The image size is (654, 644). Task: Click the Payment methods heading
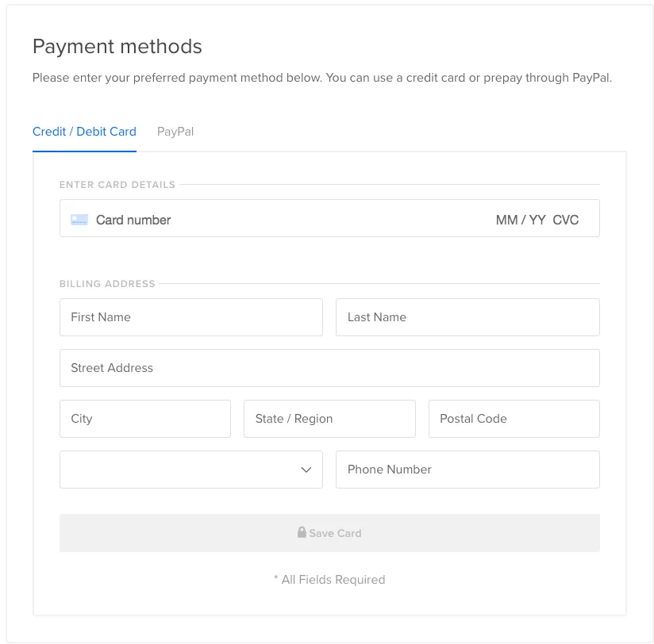pos(117,46)
